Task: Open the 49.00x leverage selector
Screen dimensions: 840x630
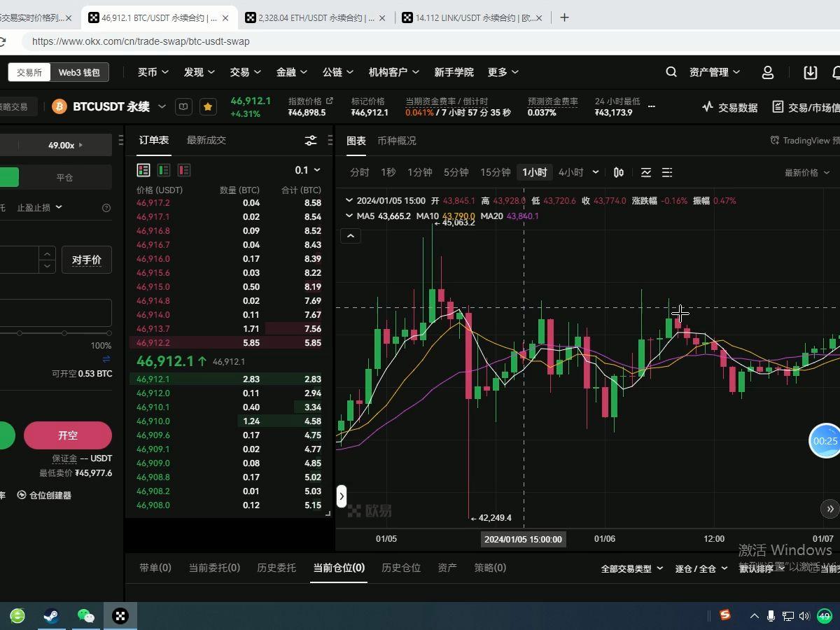Action: pyautogui.click(x=66, y=145)
